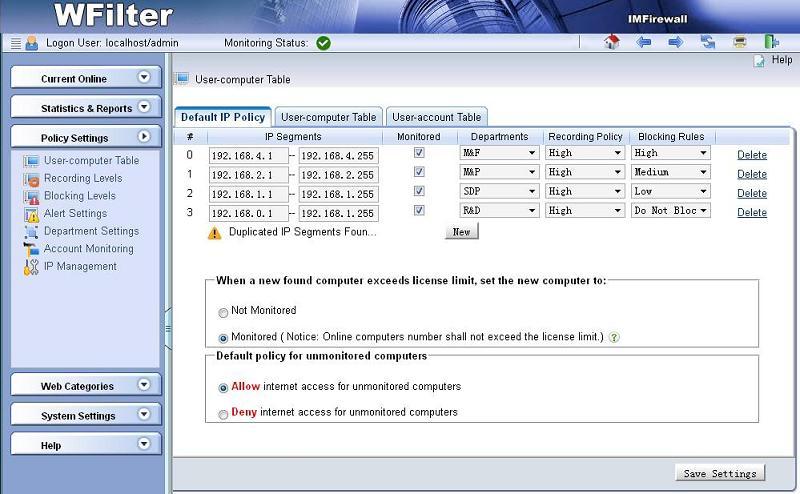Image resolution: width=800 pixels, height=494 pixels.
Task: Open the R&D department dropdown in row 3
Action: (499, 210)
